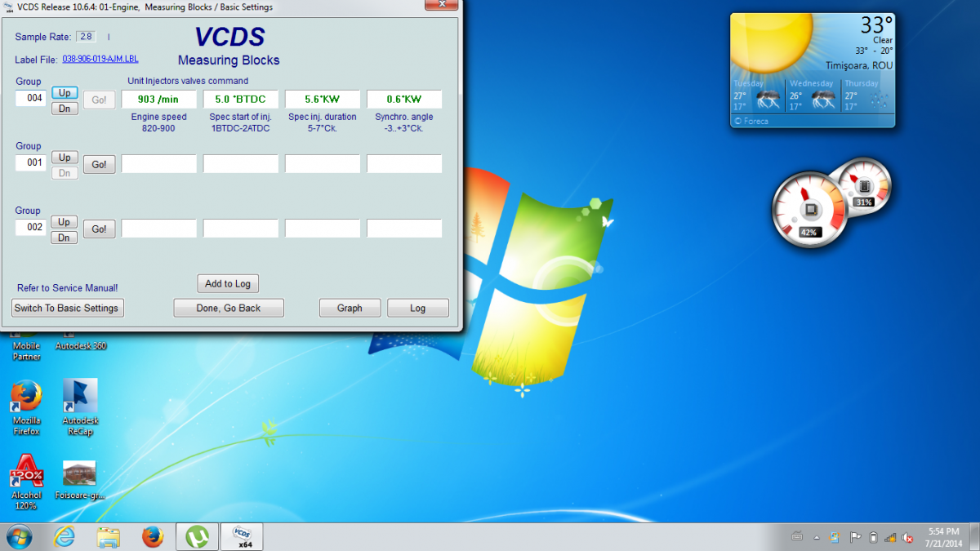Viewport: 980px width, 551px height.
Task: Click the Show Desktop strip
Action: 973,536
